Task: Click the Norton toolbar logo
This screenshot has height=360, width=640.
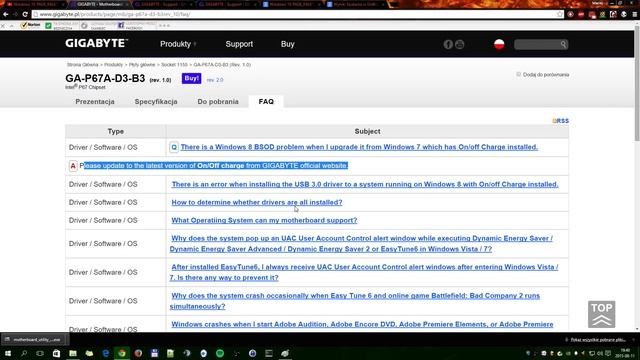Action: [x=31, y=25]
